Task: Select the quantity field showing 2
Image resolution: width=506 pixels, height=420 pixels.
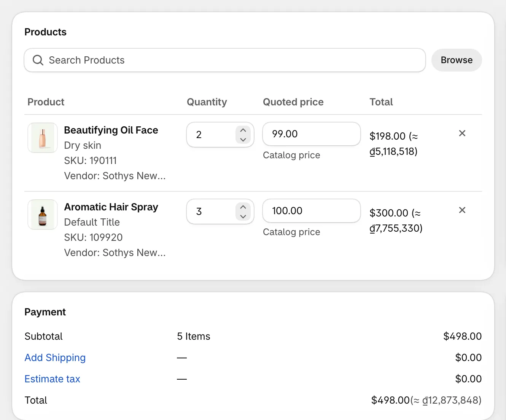Action: [220, 135]
